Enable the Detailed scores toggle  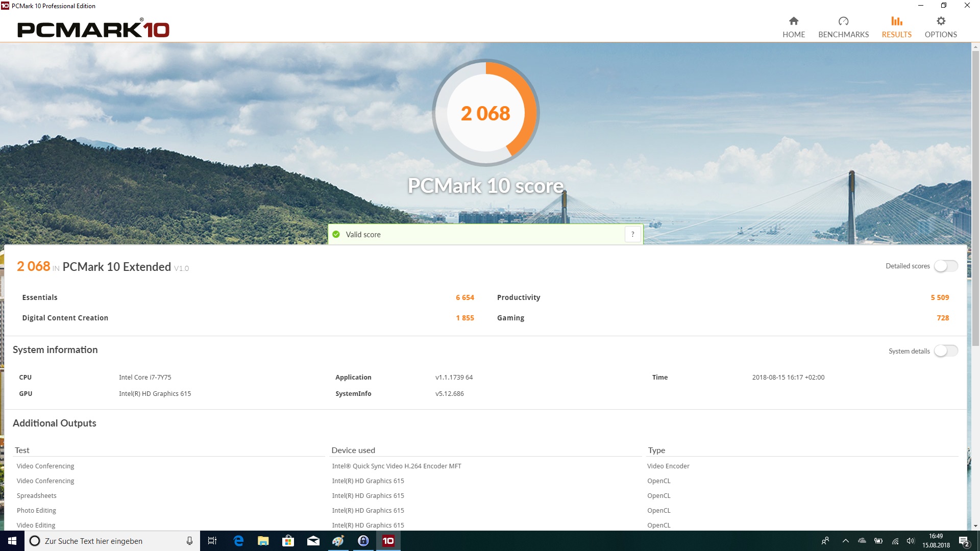[945, 266]
